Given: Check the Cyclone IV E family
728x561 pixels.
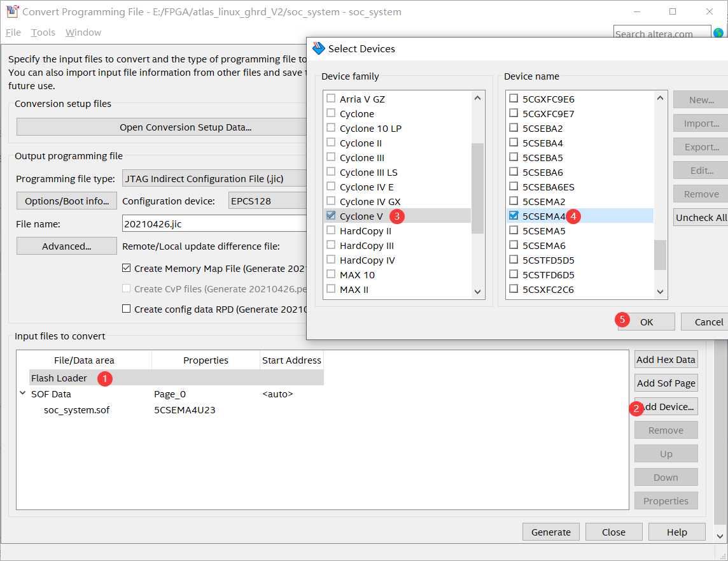Looking at the screenshot, I should [330, 186].
